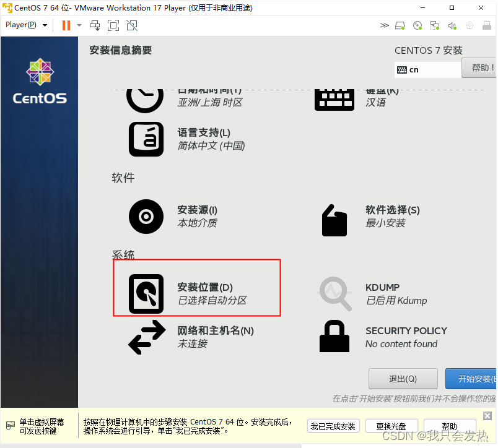The width and height of the screenshot is (498, 448).
Task: Click 更换光盘 change disc button
Action: pos(391,426)
